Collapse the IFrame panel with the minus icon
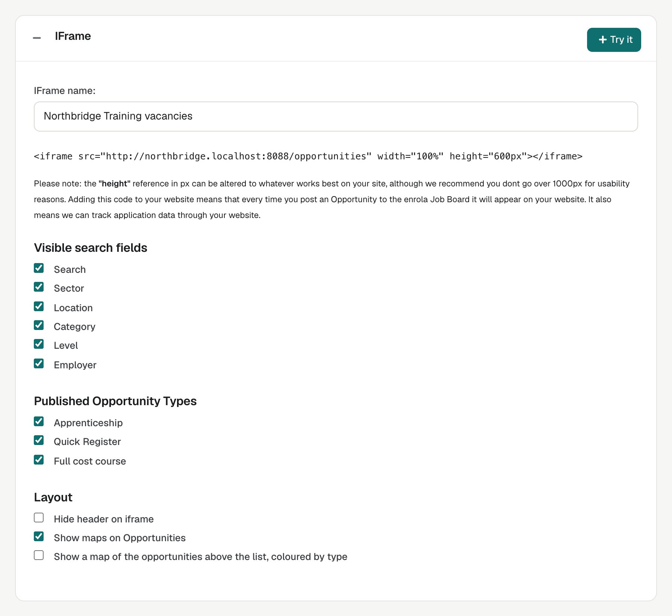The height and width of the screenshot is (616, 672). pyautogui.click(x=37, y=38)
